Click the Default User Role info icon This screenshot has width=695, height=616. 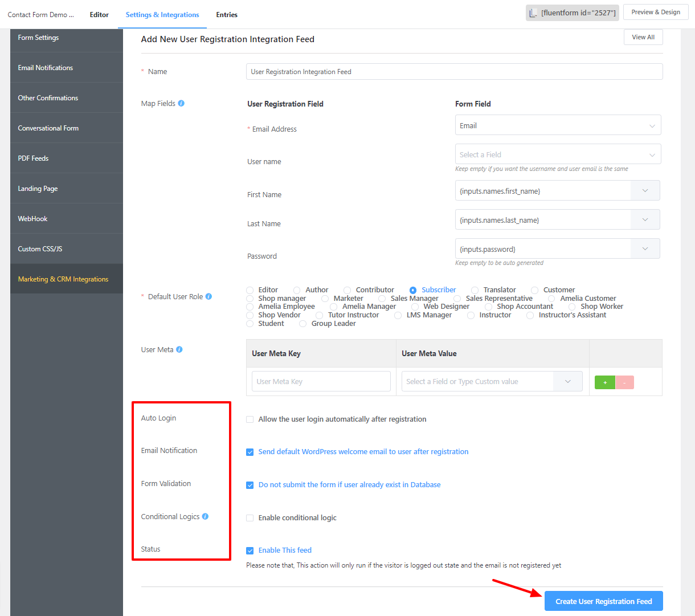(208, 296)
